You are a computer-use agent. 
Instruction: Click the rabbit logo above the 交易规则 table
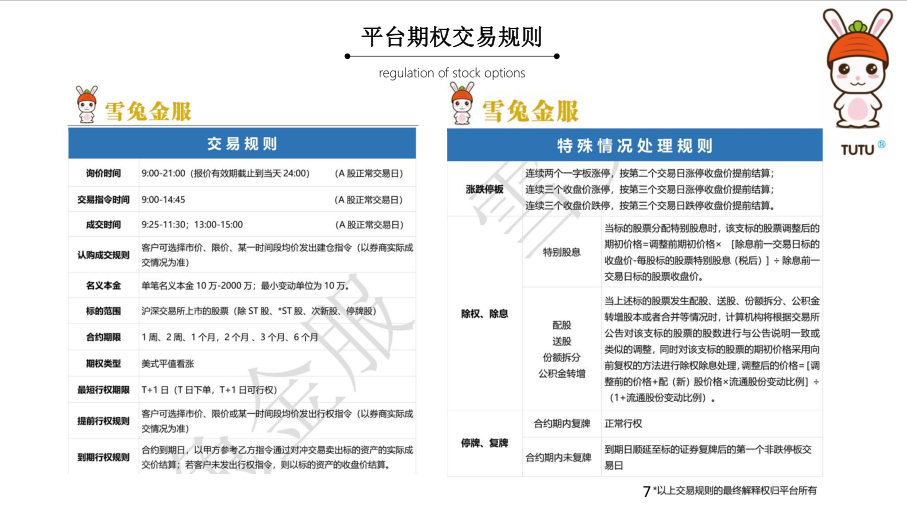coord(89,104)
